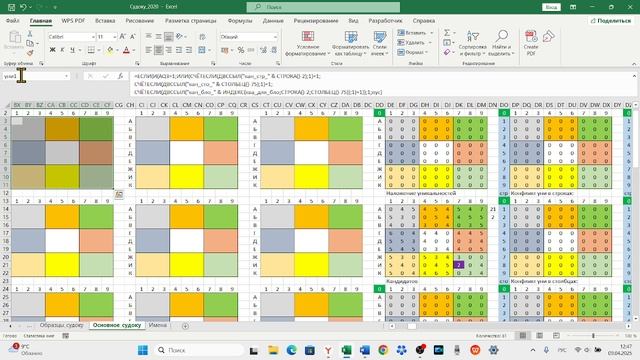This screenshot has width=640, height=360.
Task: Click the Paste clipboard icon
Action: click(14, 38)
